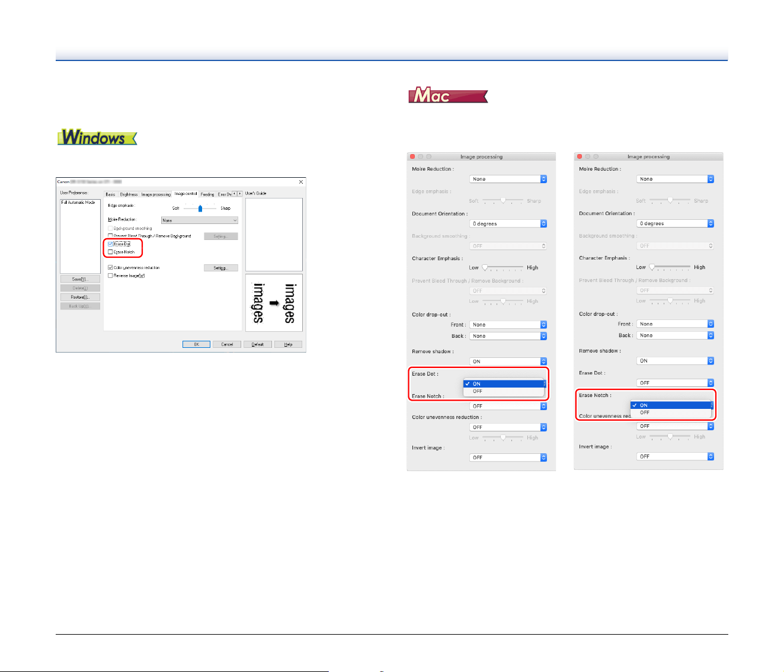
Task: Click the Character Emphasis slider in right Mac window
Action: (670, 267)
